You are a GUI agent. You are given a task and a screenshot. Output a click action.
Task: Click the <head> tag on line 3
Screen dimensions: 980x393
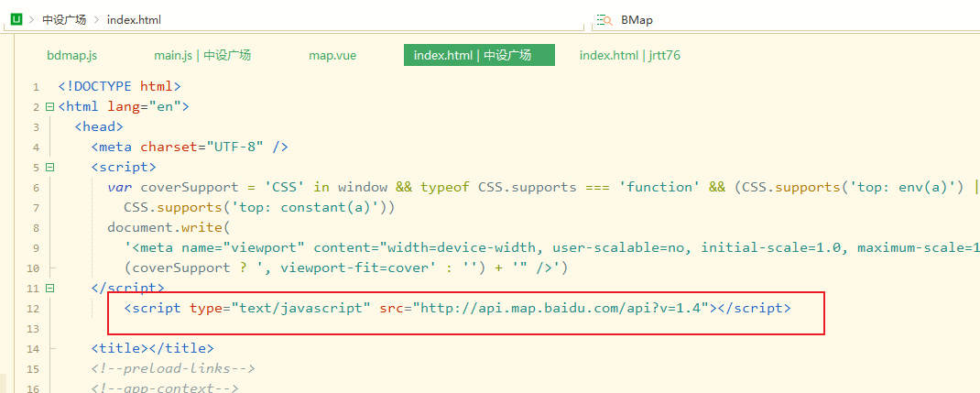pyautogui.click(x=99, y=126)
